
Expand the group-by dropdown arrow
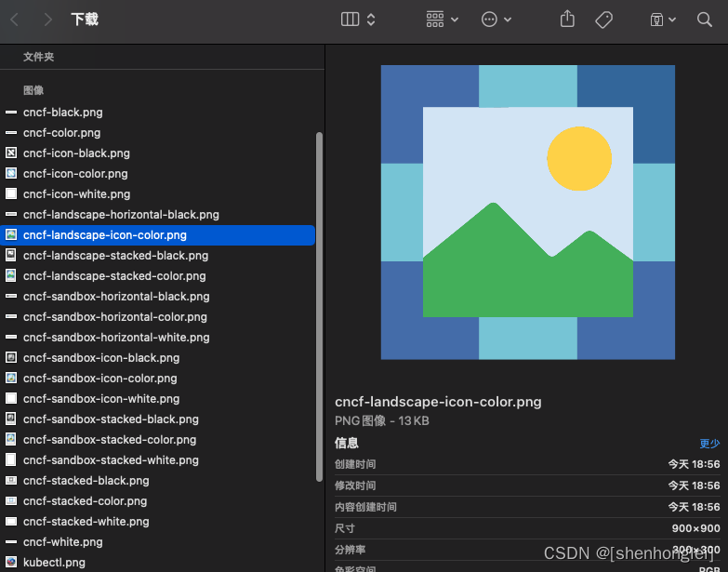(455, 20)
